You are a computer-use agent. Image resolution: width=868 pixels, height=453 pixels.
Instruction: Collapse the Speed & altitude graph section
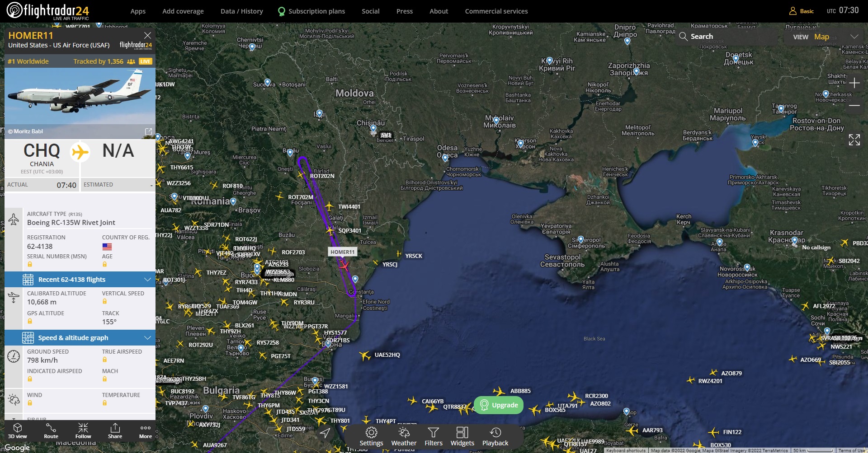click(147, 338)
